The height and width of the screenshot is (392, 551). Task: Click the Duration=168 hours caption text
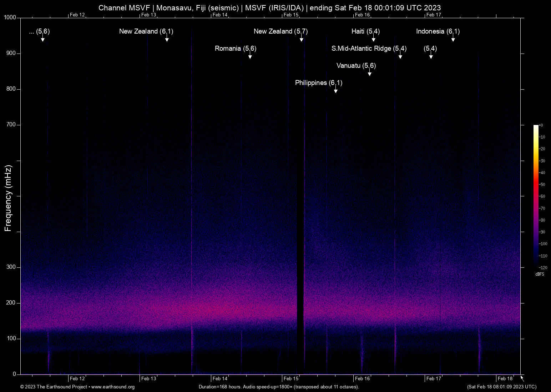coord(279,387)
